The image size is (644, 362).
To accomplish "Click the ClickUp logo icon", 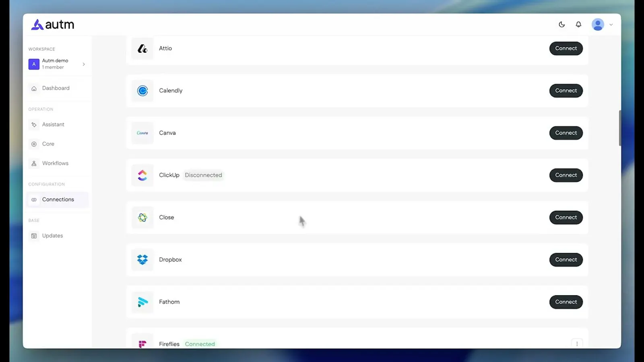I will click(142, 175).
